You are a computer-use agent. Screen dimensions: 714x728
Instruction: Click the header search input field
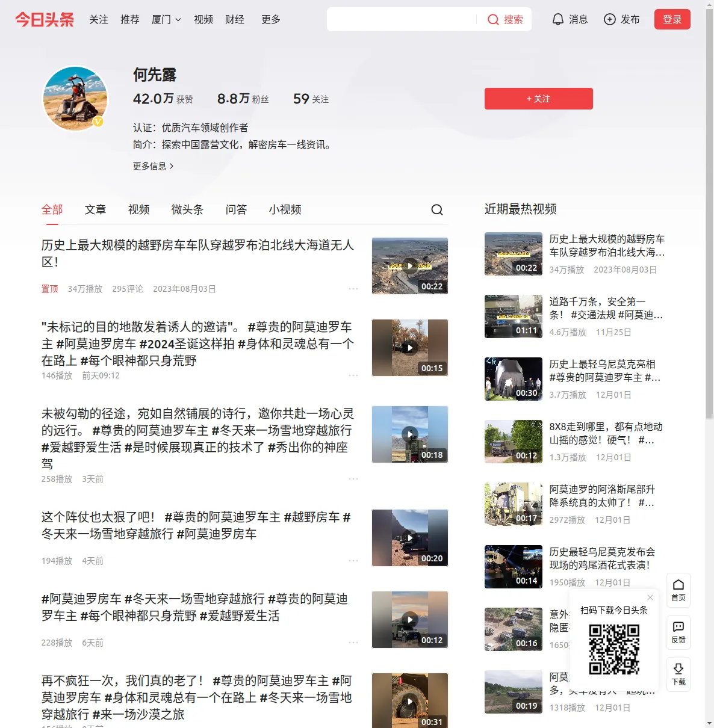click(402, 20)
